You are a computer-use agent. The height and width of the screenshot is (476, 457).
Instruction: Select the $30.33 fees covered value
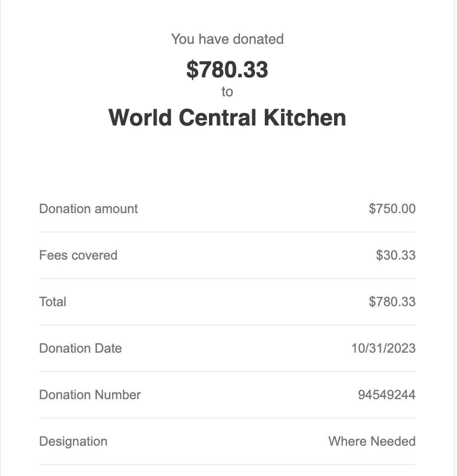pyautogui.click(x=396, y=255)
